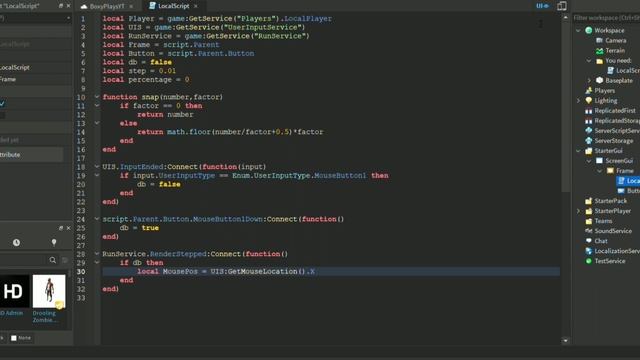Click the TestService green icon

click(589, 261)
